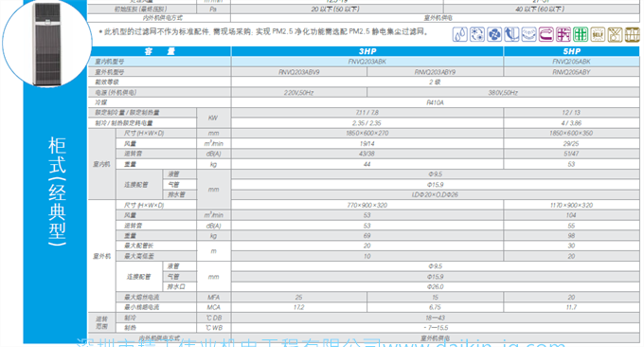
Task: Click the blue fan blade icon
Action: pos(494,34)
